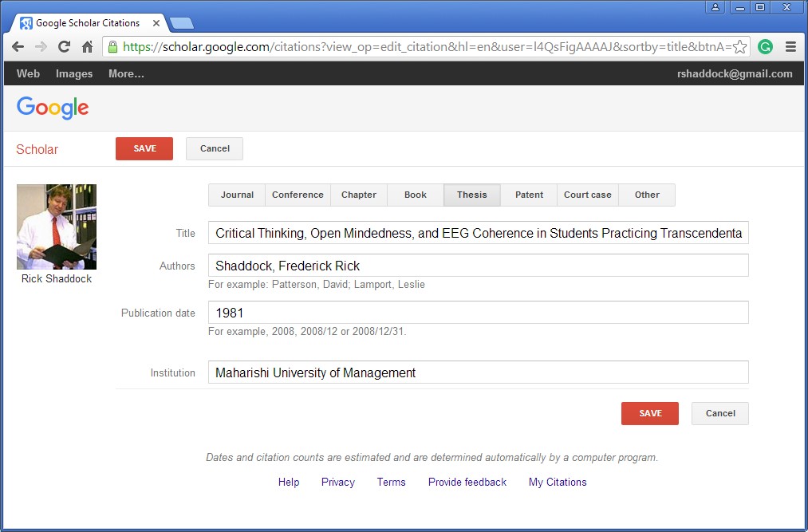Open a new browser tab
This screenshot has width=808, height=532.
click(x=181, y=23)
